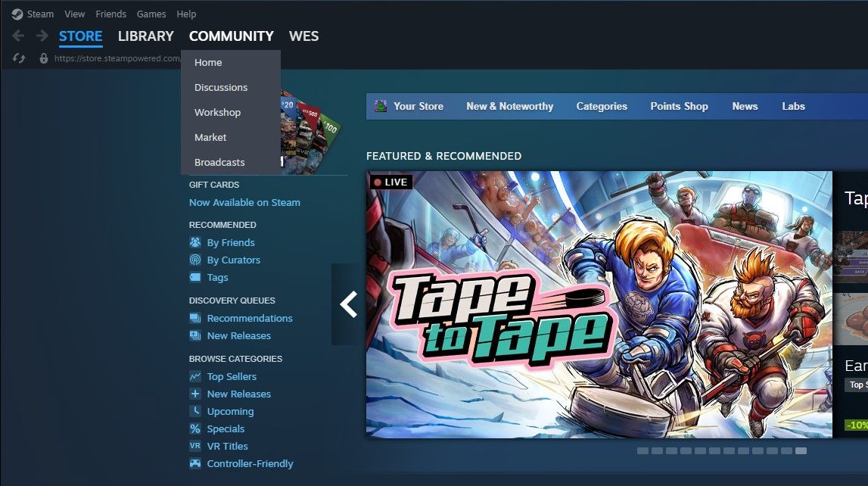This screenshot has width=868, height=486.
Task: Open the News link in store bar
Action: tap(745, 106)
